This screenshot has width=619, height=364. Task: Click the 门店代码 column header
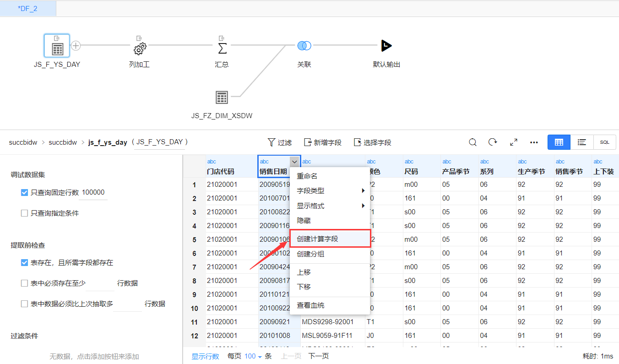pyautogui.click(x=231, y=167)
